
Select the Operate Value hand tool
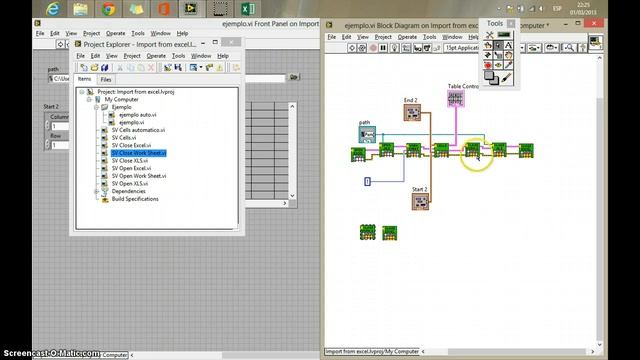(488, 45)
